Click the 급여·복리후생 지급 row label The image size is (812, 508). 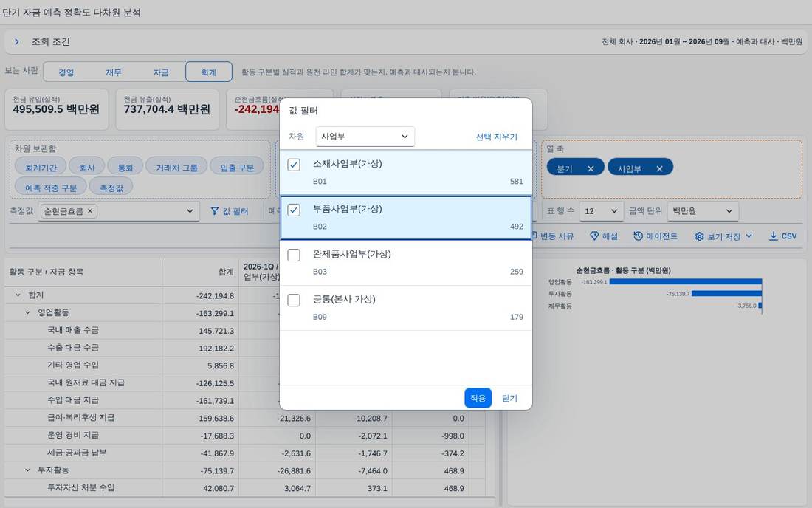[80, 417]
